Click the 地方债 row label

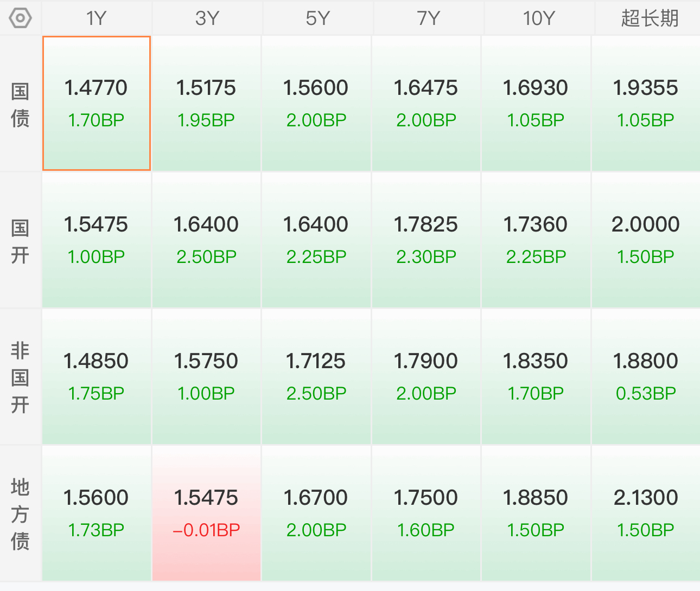pos(20,513)
